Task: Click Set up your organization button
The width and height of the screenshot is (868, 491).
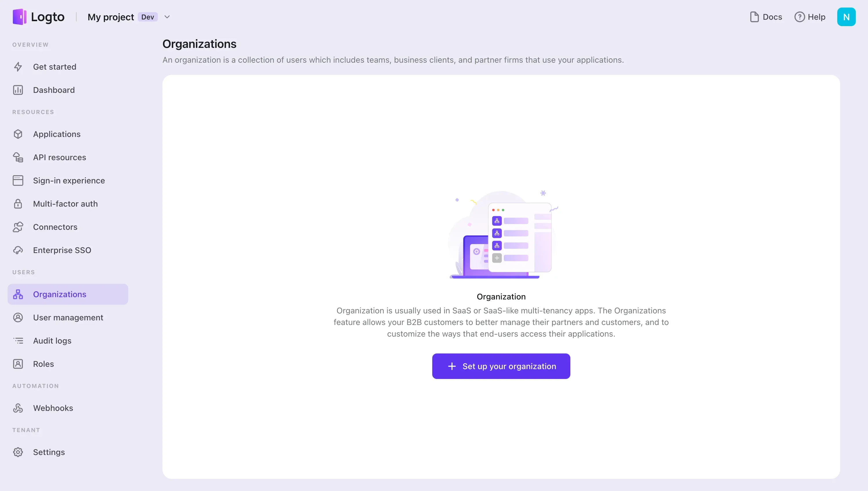Action: click(501, 366)
